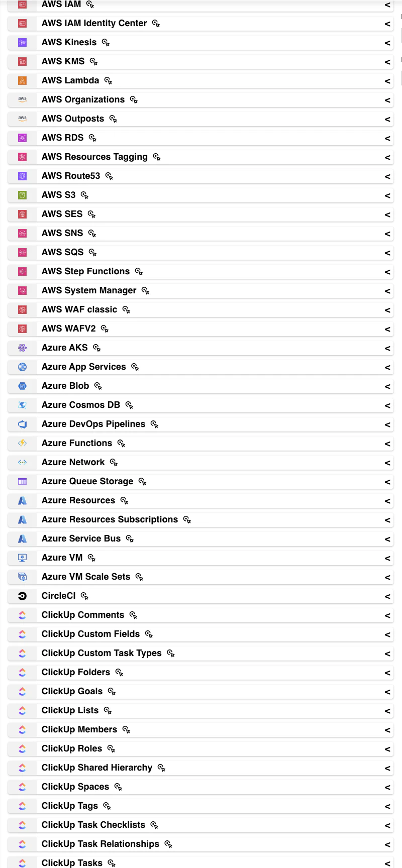Open the Azure Functions entry
Viewport: 402px width, 868px height.
coord(200,443)
